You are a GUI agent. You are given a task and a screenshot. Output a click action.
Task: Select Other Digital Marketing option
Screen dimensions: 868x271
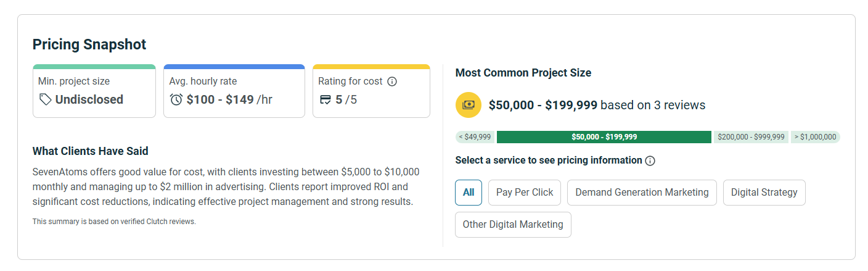click(x=513, y=224)
